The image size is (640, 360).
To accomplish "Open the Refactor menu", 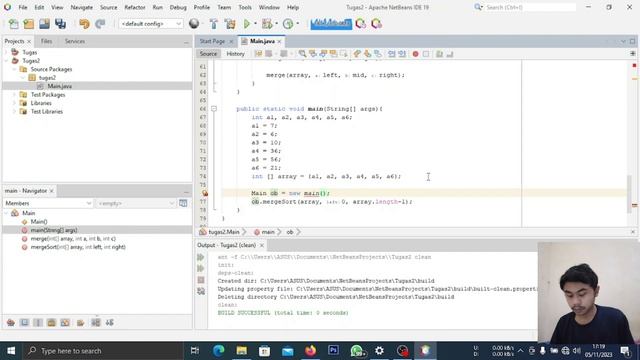I will tap(135, 7).
